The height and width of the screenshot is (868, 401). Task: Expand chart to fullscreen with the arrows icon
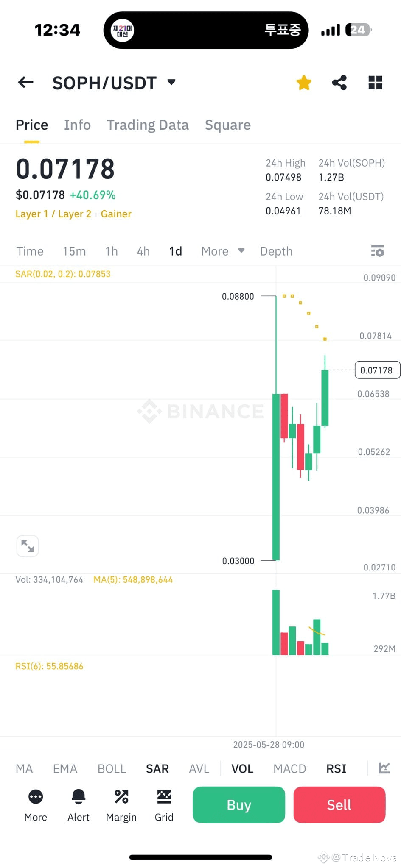pyautogui.click(x=27, y=546)
